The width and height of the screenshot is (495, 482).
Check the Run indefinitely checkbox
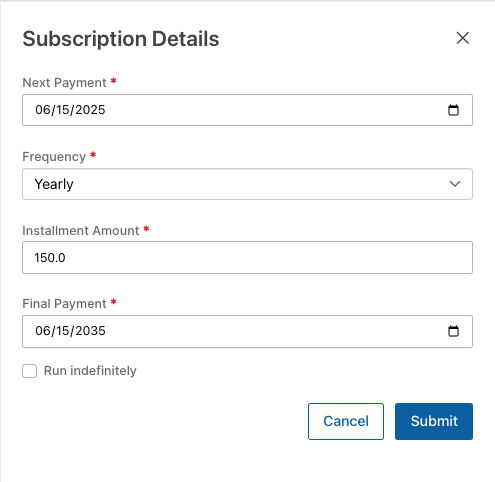(x=30, y=371)
